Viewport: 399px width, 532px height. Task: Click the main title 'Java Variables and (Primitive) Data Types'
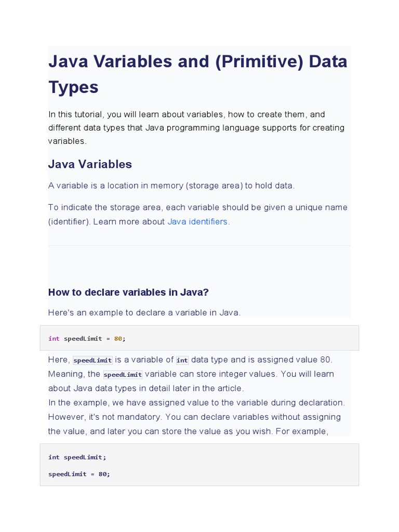pos(197,74)
